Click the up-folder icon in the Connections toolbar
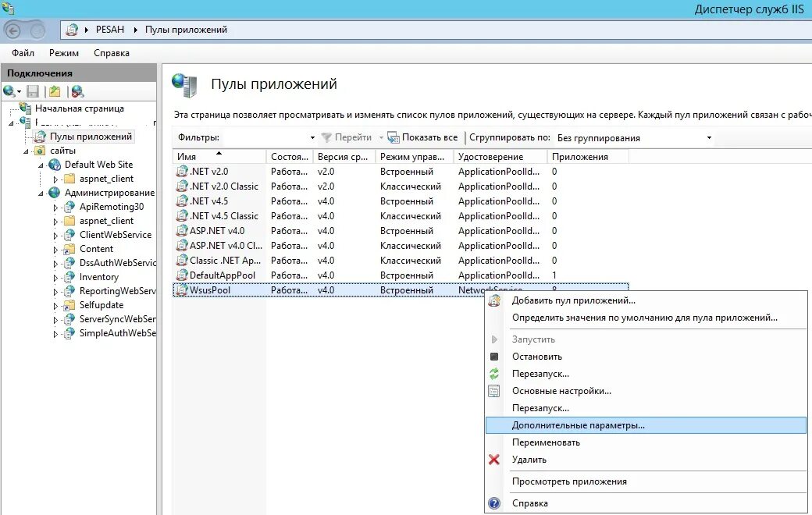The image size is (812, 515). click(x=55, y=91)
